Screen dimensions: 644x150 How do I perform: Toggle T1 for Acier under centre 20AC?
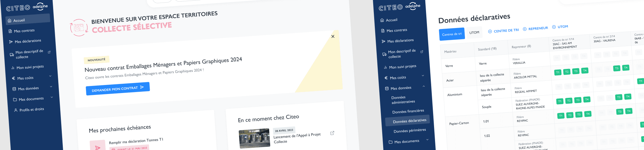pyautogui.click(x=558, y=72)
